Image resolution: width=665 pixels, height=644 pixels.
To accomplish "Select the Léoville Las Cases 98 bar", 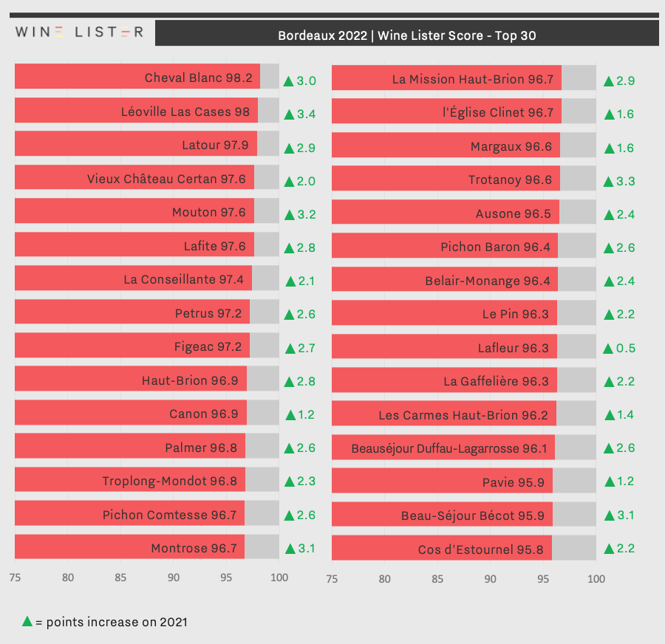I will click(136, 110).
